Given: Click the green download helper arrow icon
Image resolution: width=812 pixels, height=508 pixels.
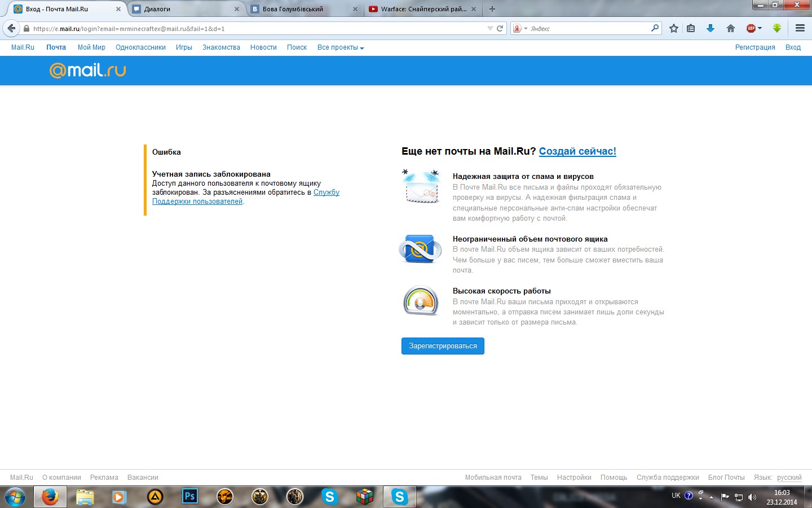Looking at the screenshot, I should (x=777, y=28).
